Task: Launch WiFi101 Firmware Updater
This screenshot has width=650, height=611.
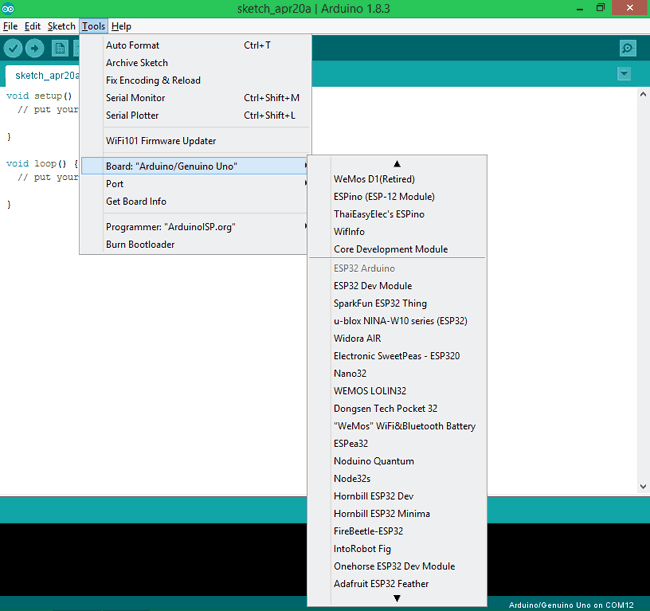Action: point(195,141)
